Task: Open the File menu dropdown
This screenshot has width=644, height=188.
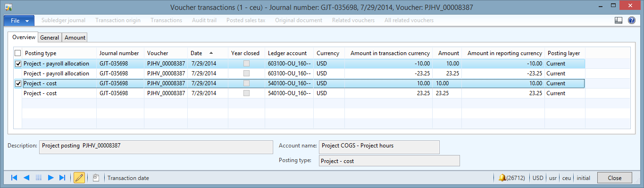Action: click(19, 20)
